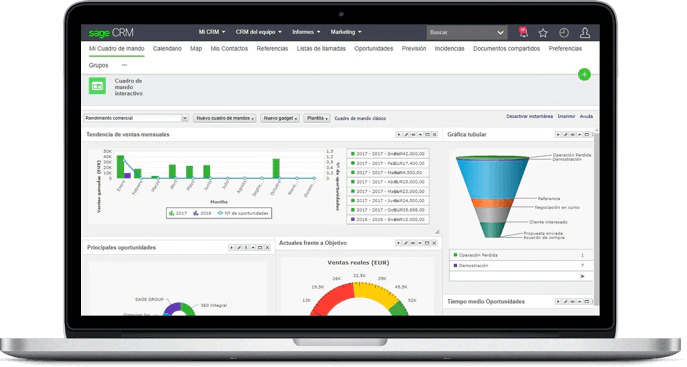687x367 pixels.
Task: Open the Marketing dropdown menu
Action: click(346, 32)
